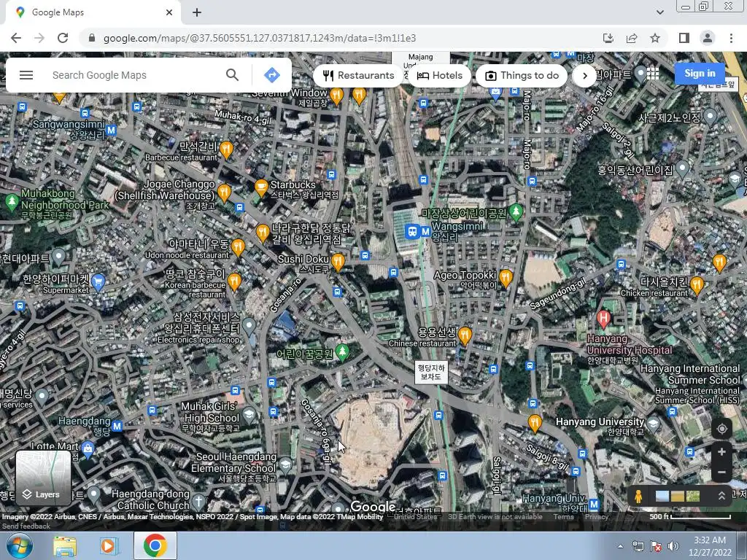This screenshot has height=560, width=747.
Task: Show more category chips arrow
Action: pyautogui.click(x=584, y=75)
